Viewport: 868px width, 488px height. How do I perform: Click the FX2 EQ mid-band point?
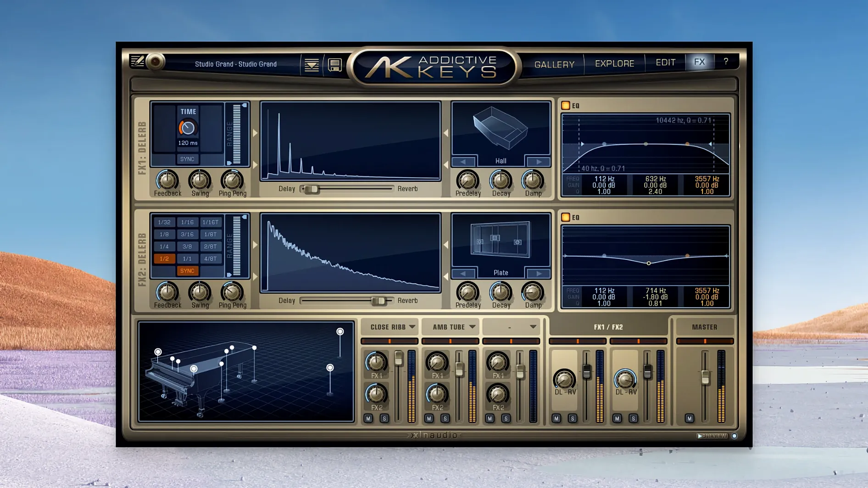point(649,263)
